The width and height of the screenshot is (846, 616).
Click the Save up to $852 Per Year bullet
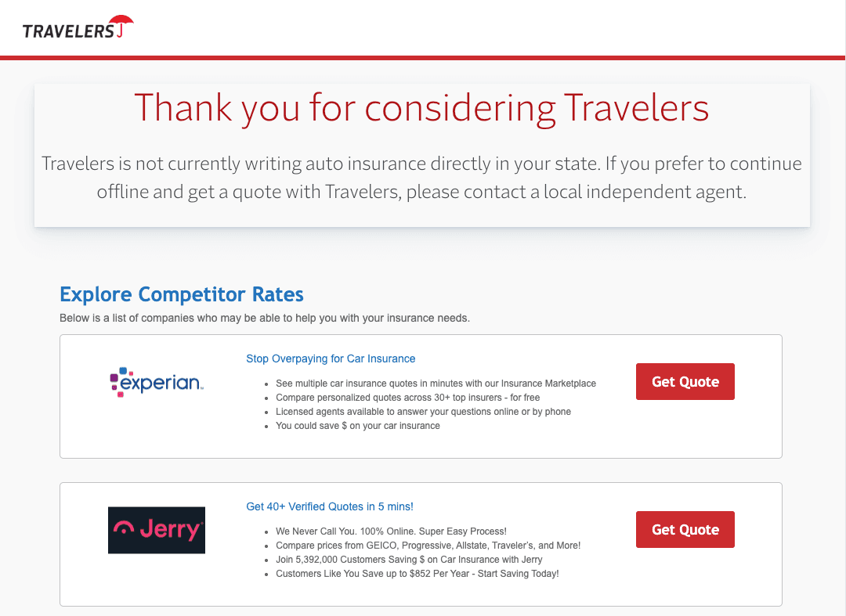click(x=417, y=574)
